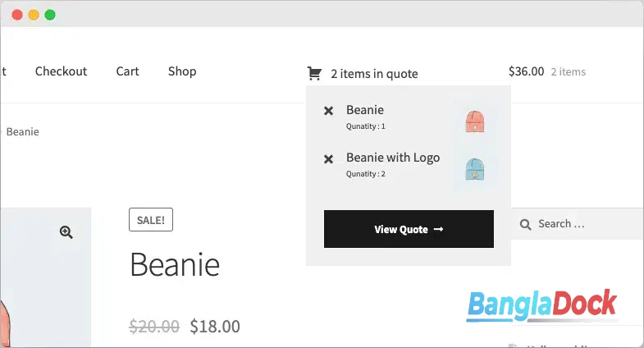Go to the Shop page
This screenshot has height=348, width=644.
(182, 71)
